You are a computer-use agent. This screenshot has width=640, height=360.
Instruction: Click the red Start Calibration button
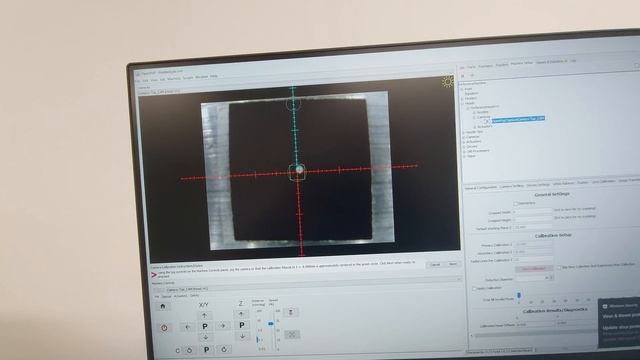(534, 269)
